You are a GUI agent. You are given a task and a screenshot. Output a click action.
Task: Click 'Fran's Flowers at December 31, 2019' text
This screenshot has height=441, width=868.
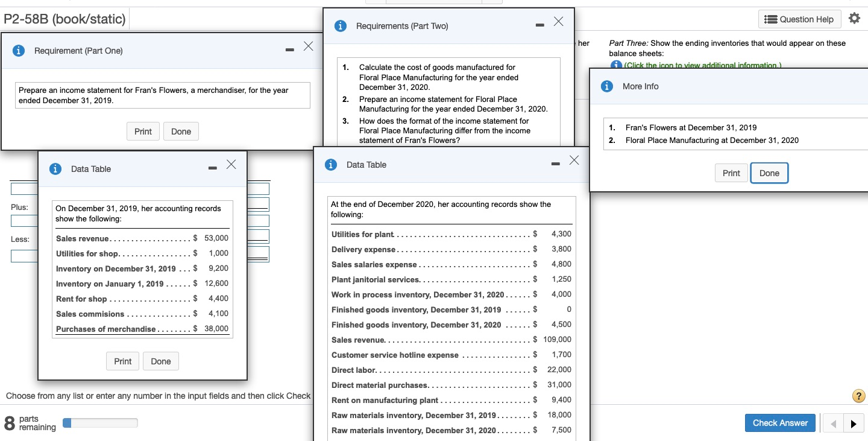[691, 127]
